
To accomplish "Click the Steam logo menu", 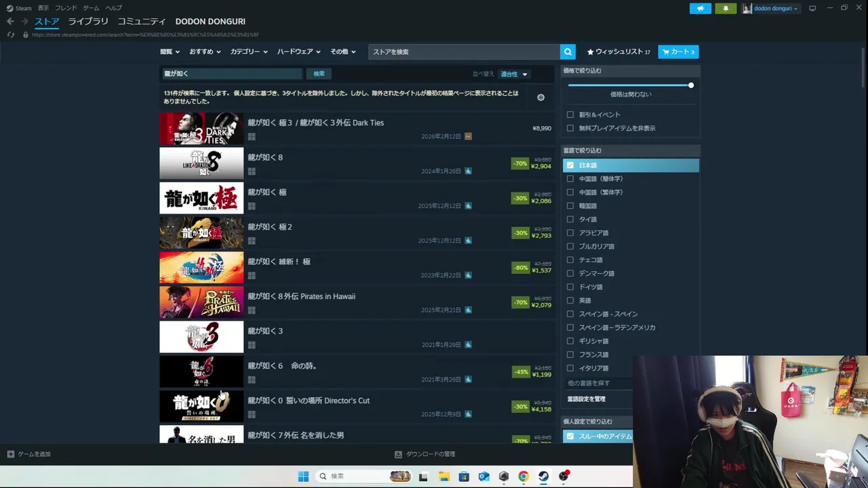I will (19, 8).
